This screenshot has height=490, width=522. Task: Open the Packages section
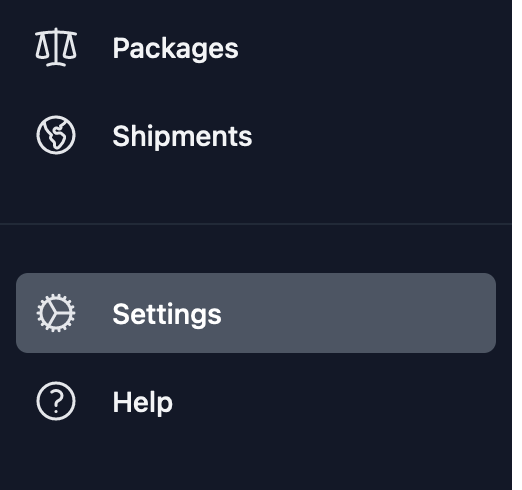tap(256, 48)
